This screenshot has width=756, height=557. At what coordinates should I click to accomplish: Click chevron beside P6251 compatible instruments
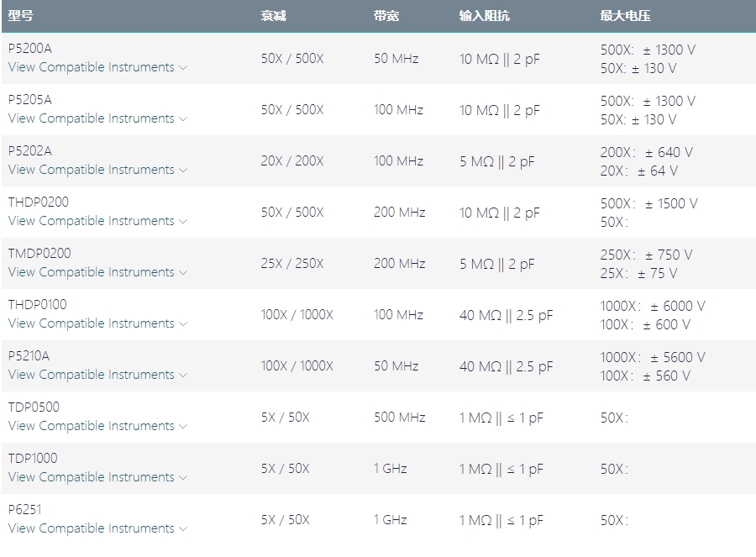click(x=183, y=529)
